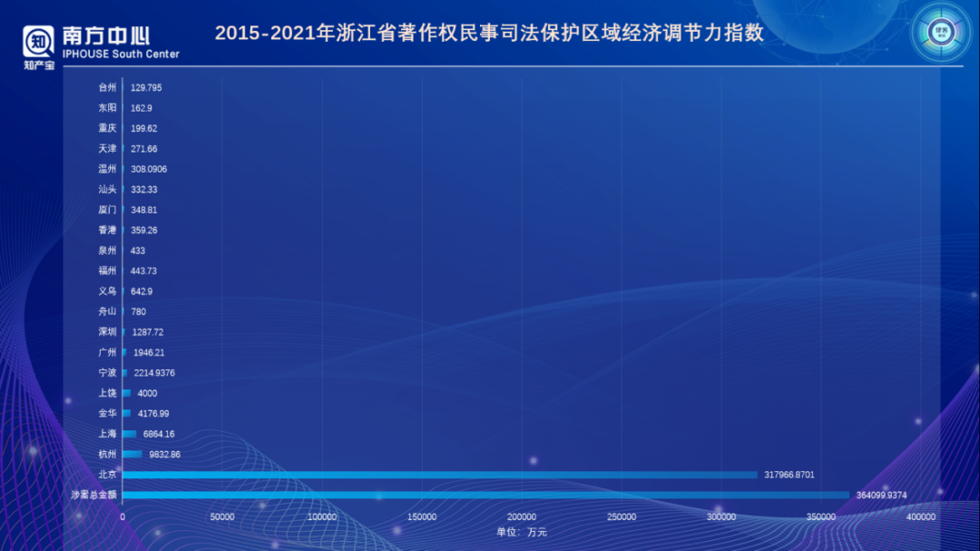Select the 400000 axis tick label
The width and height of the screenshot is (980, 551).
(x=921, y=517)
